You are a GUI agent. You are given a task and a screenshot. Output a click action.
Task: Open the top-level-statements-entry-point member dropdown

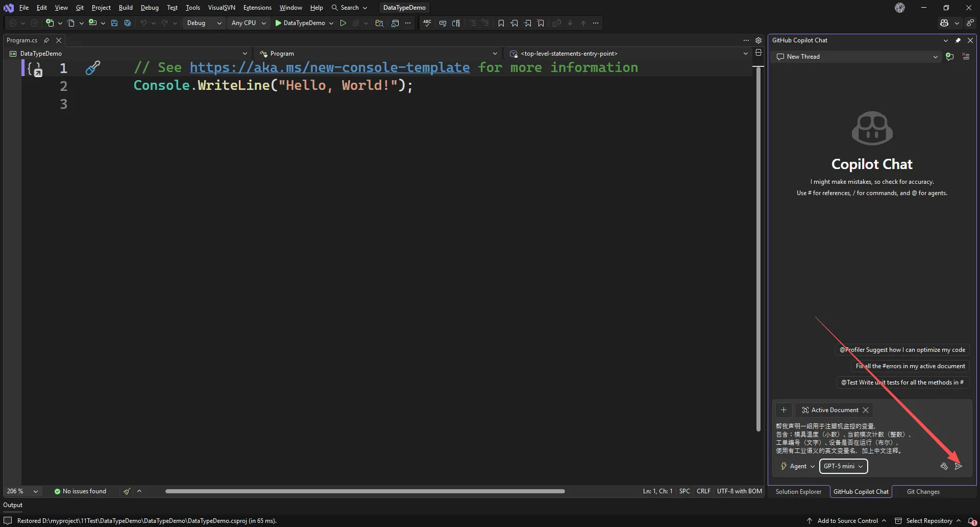point(629,54)
